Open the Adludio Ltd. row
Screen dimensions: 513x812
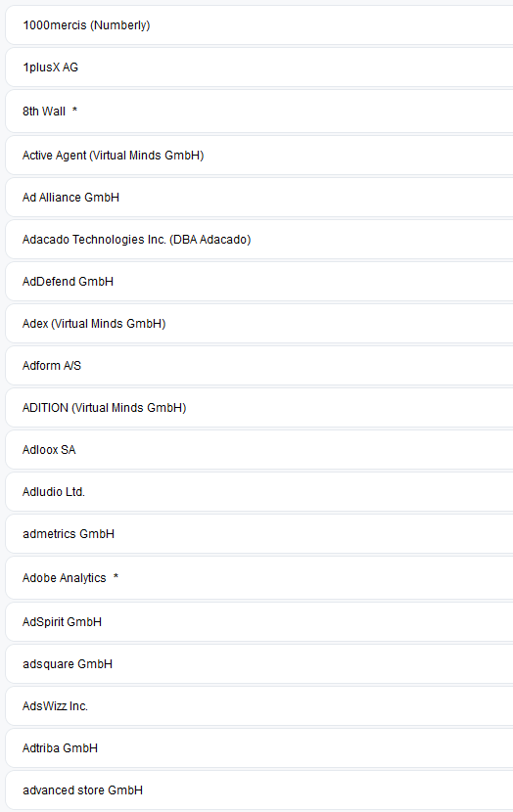coord(259,491)
